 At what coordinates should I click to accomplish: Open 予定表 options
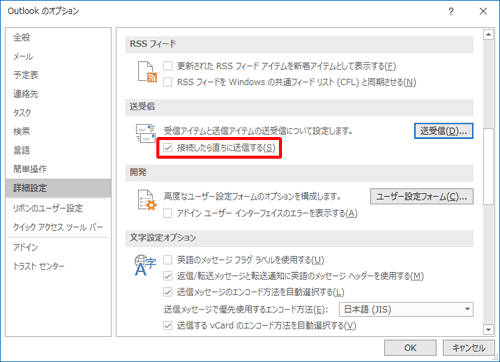pos(58,75)
